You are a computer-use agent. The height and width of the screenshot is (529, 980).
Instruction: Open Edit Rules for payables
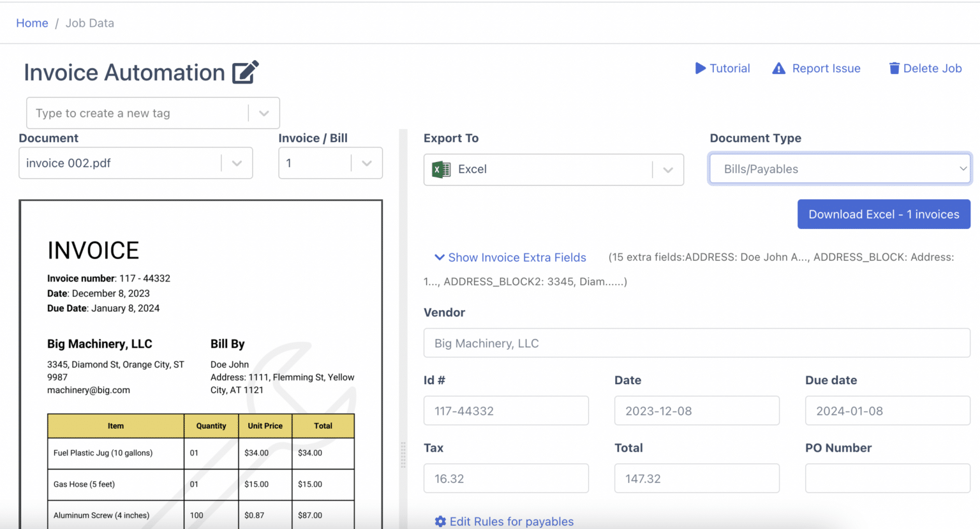pyautogui.click(x=510, y=521)
